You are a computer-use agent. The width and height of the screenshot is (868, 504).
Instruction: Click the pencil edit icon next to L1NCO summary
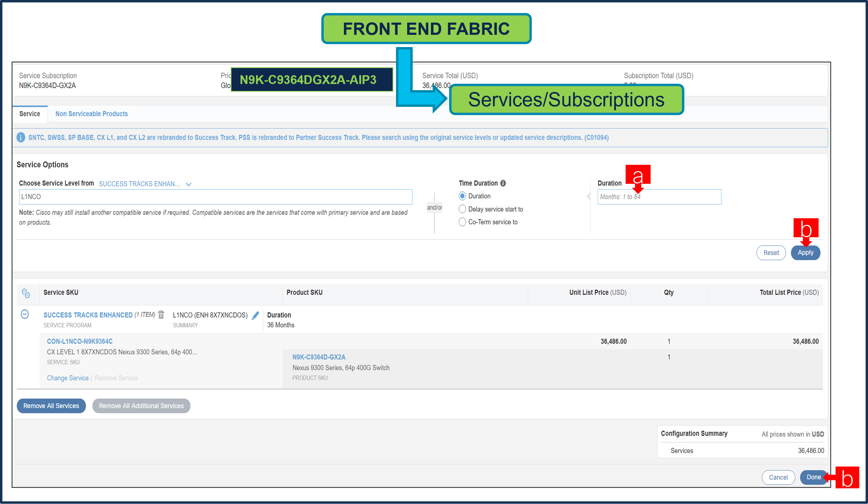click(255, 315)
